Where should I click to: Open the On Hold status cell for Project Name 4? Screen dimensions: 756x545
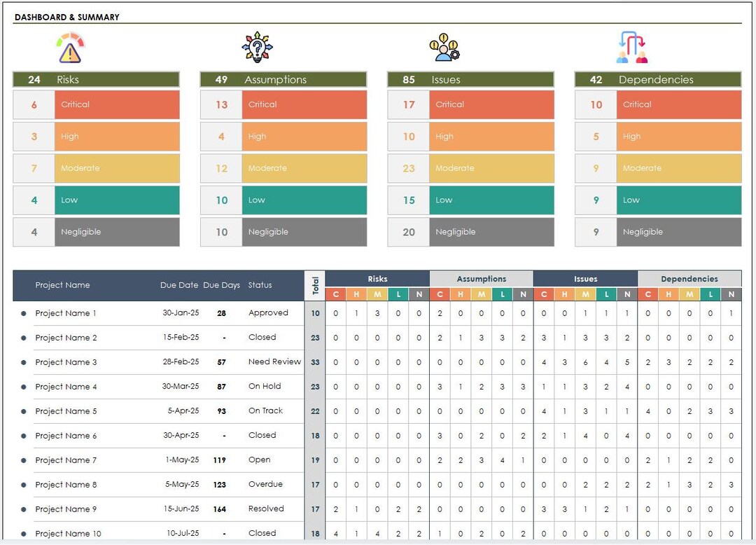pyautogui.click(x=265, y=386)
